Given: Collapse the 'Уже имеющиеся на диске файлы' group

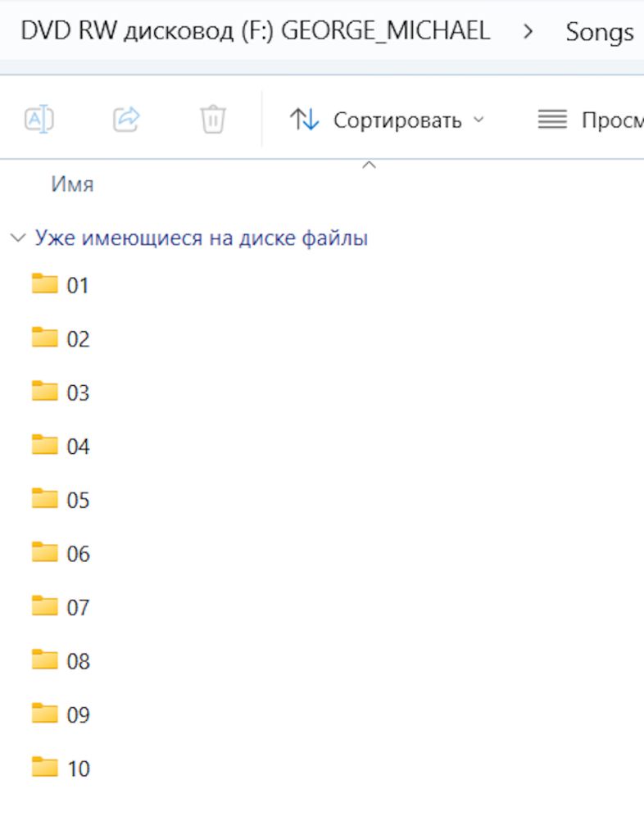Looking at the screenshot, I should [x=18, y=238].
